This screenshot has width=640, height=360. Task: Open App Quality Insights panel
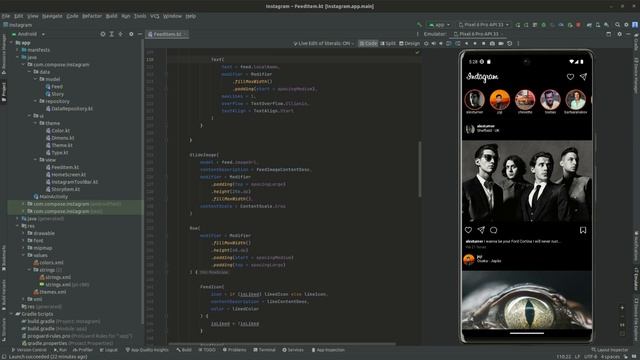(x=147, y=350)
